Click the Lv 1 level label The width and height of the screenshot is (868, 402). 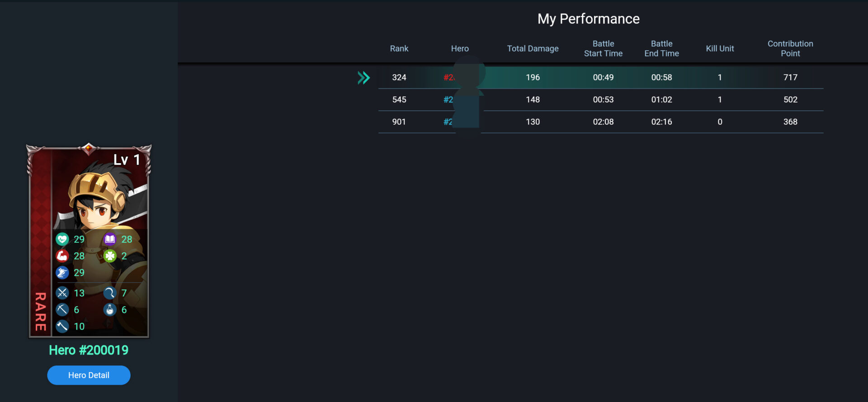(127, 160)
